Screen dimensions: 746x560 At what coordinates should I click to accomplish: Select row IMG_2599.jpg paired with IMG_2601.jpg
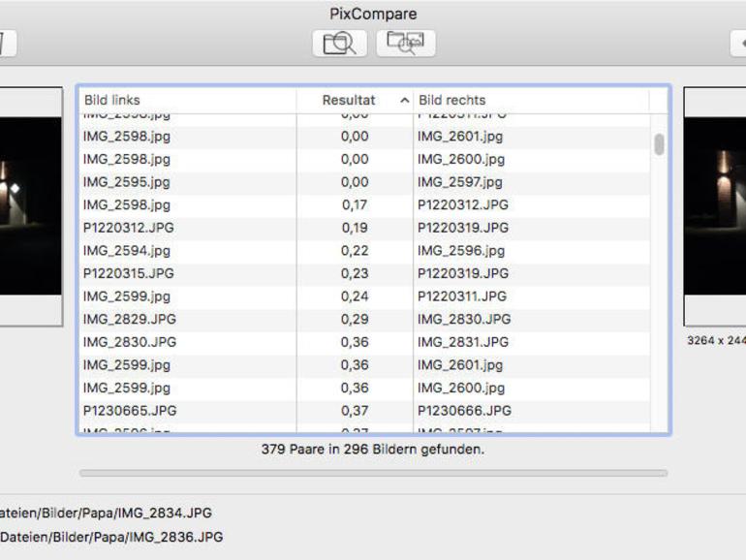364,365
